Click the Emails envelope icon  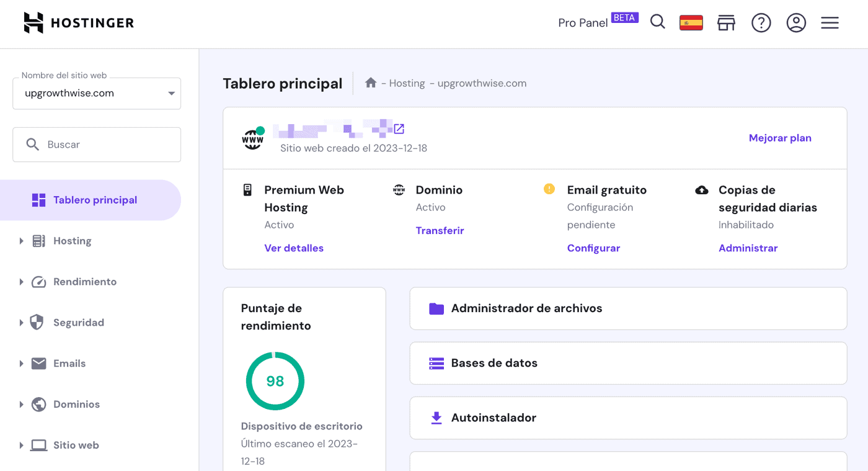click(x=38, y=363)
